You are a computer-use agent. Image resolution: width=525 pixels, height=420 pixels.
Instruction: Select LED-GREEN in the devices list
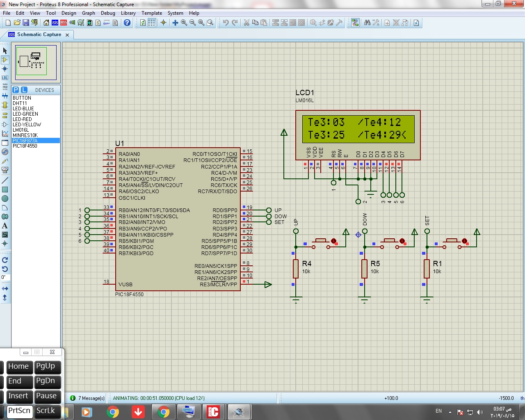click(x=36, y=114)
